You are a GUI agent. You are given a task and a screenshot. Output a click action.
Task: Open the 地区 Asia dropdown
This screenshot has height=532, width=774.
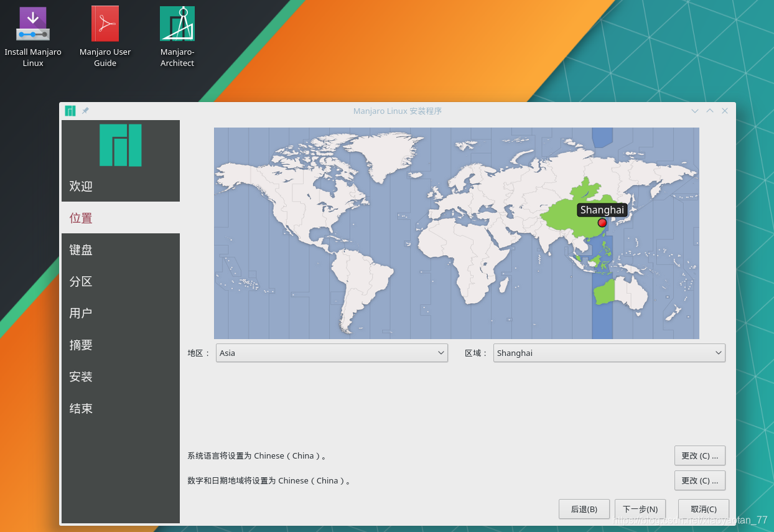tap(332, 353)
